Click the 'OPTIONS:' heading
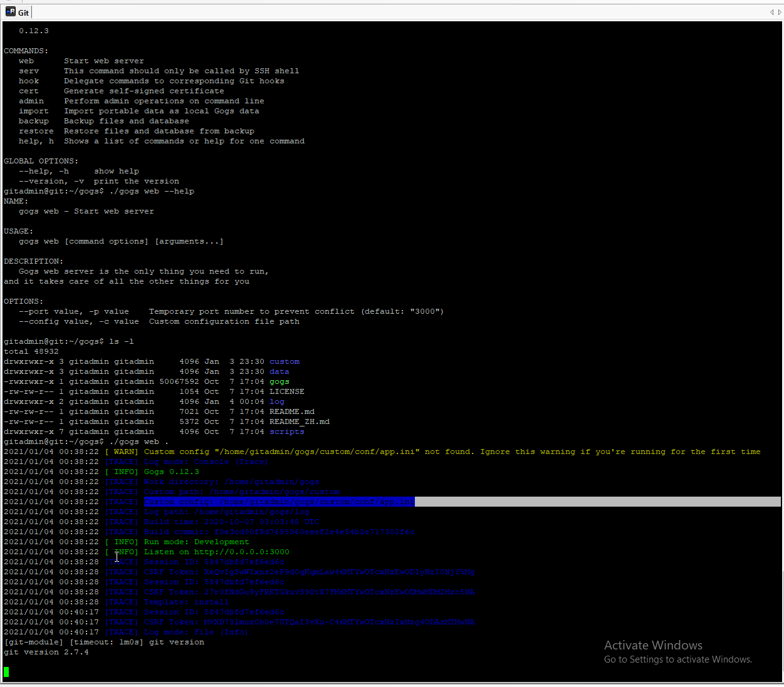The image size is (784, 687). tap(24, 301)
